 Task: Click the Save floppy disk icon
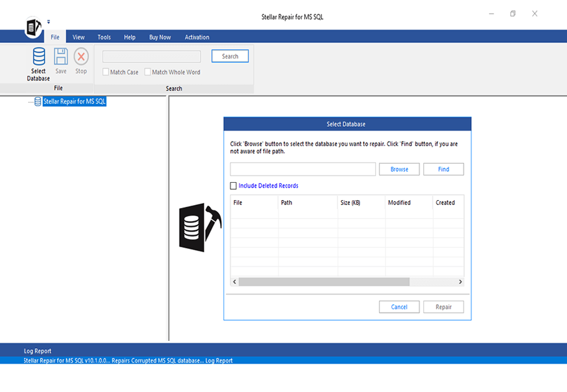tap(61, 57)
